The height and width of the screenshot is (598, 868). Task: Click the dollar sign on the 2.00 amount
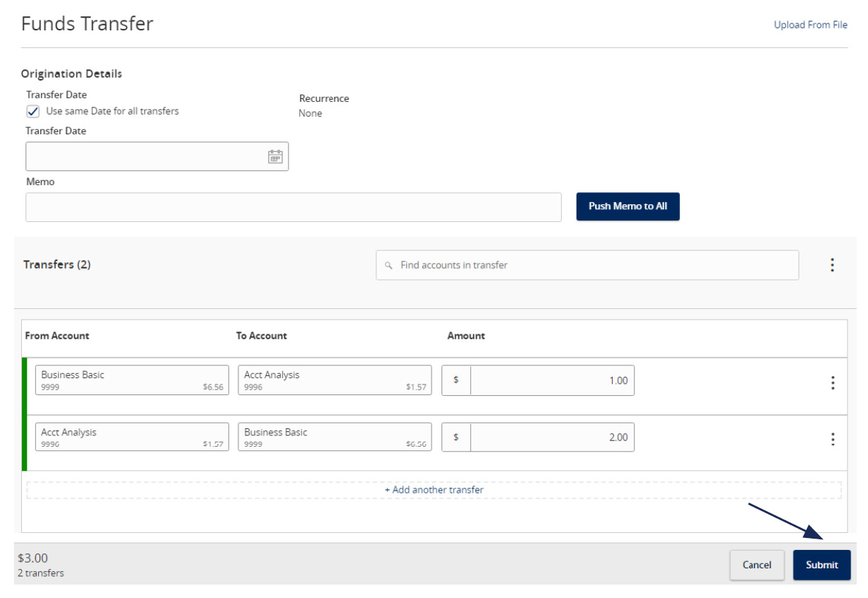[x=455, y=437]
